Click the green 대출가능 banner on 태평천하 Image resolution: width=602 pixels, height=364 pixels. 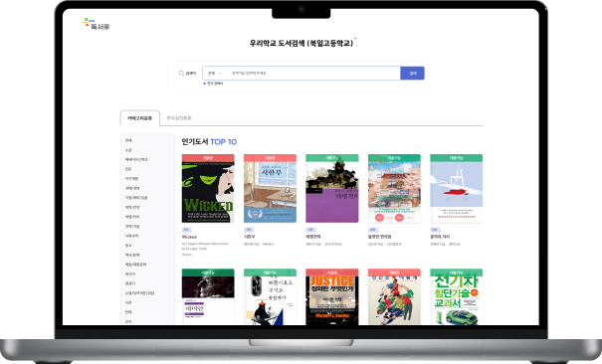(332, 158)
